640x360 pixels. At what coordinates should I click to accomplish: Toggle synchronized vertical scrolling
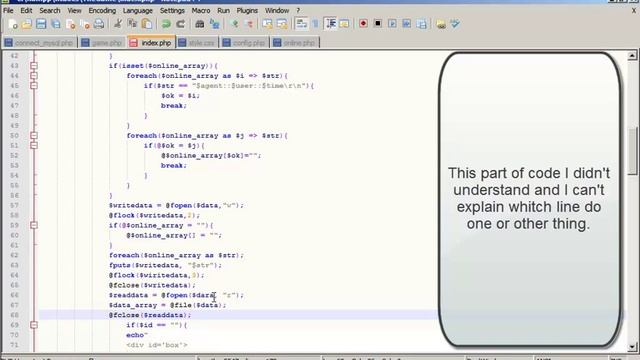(x=267, y=24)
